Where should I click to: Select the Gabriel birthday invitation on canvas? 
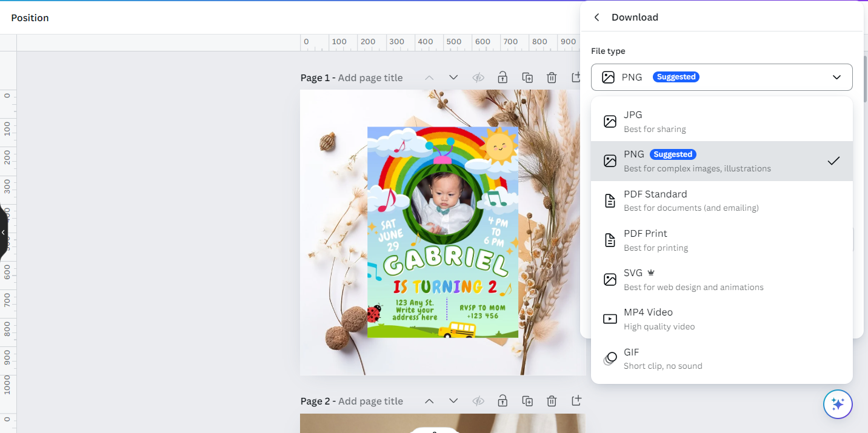tap(442, 232)
